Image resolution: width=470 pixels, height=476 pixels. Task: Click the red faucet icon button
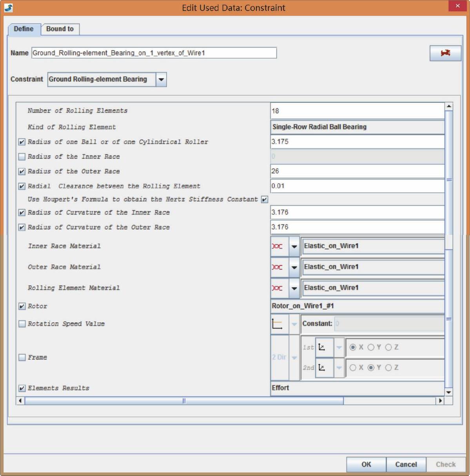pos(445,53)
